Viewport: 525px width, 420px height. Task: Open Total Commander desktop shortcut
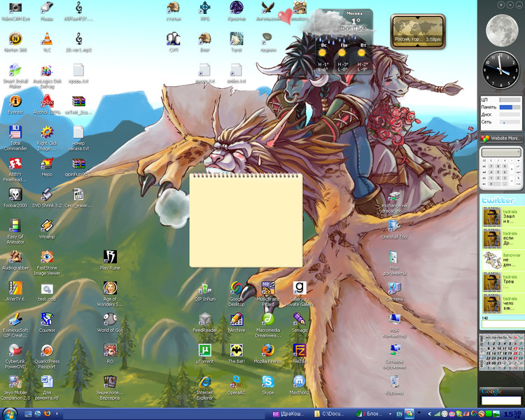[x=15, y=138]
